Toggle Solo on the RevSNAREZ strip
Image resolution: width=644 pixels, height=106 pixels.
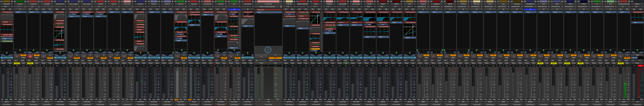click(x=346, y=63)
